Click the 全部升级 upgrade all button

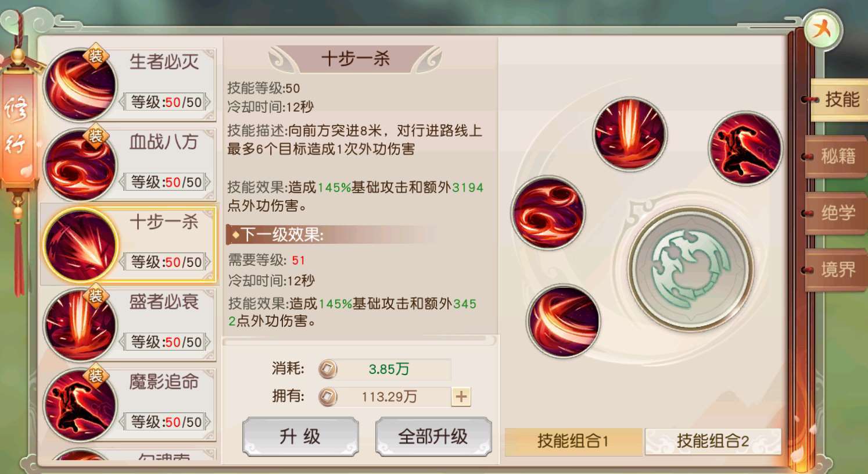[433, 436]
